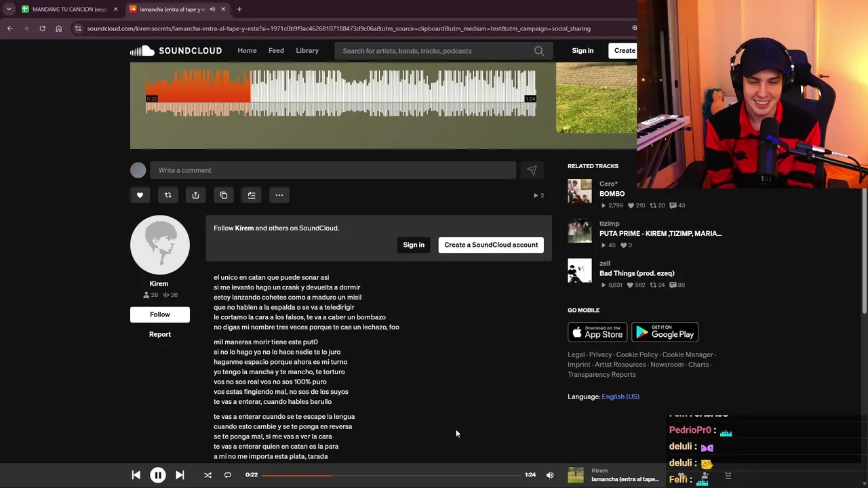Click the browser address bar URL
This screenshot has height=488, width=868.
(x=338, y=28)
